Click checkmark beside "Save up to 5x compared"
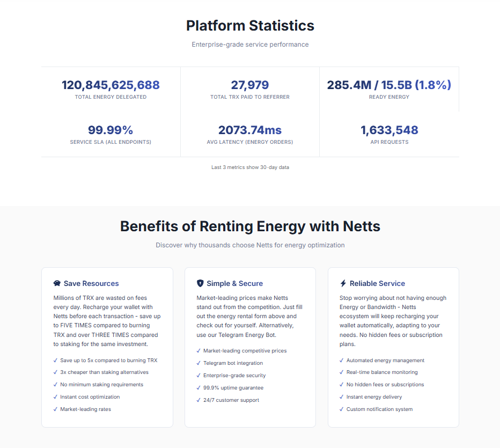This screenshot has width=500, height=448. (x=55, y=361)
